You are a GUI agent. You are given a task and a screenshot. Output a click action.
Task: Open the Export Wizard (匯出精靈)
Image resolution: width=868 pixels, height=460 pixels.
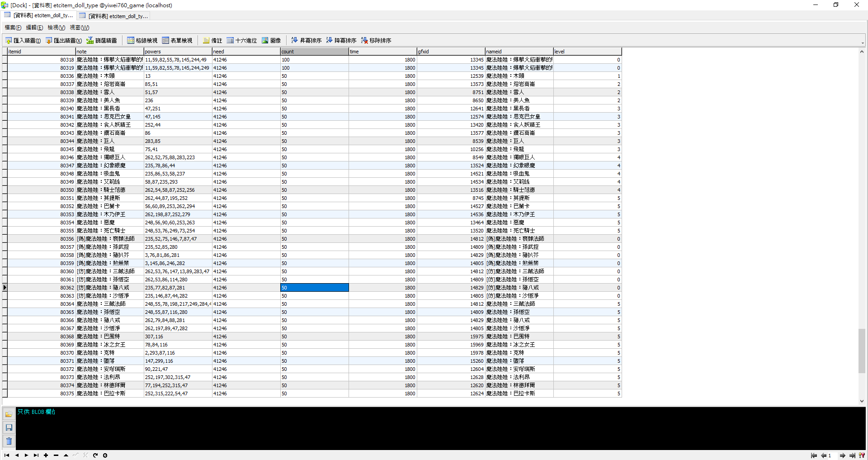point(64,40)
